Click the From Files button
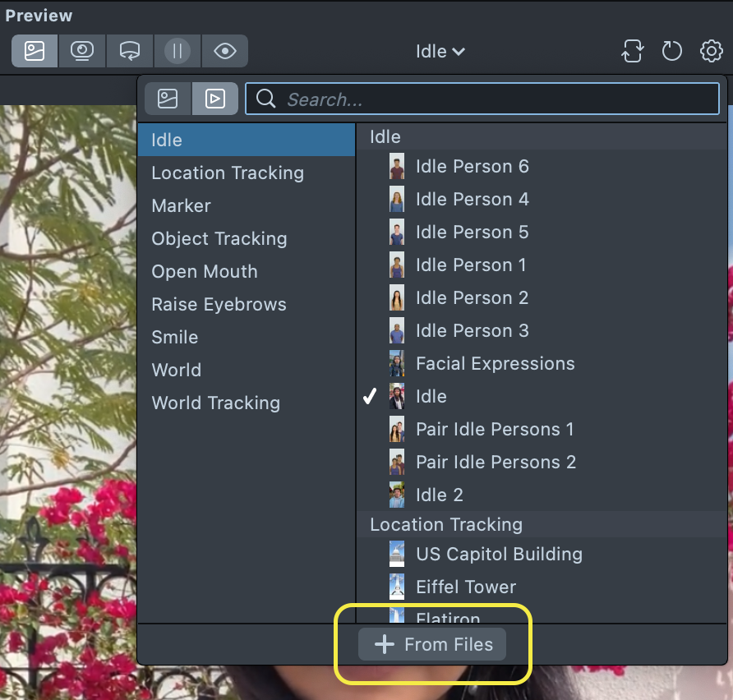This screenshot has width=733, height=700. [432, 645]
